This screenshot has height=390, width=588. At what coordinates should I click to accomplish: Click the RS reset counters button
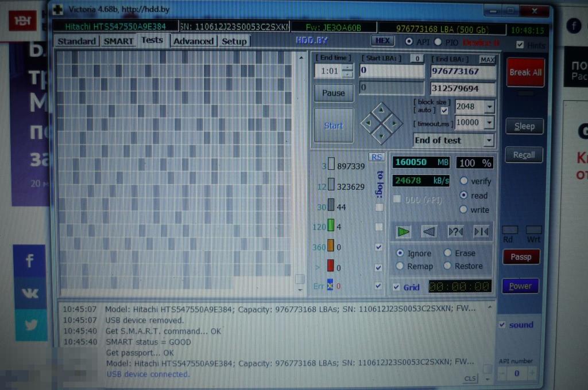click(x=376, y=157)
